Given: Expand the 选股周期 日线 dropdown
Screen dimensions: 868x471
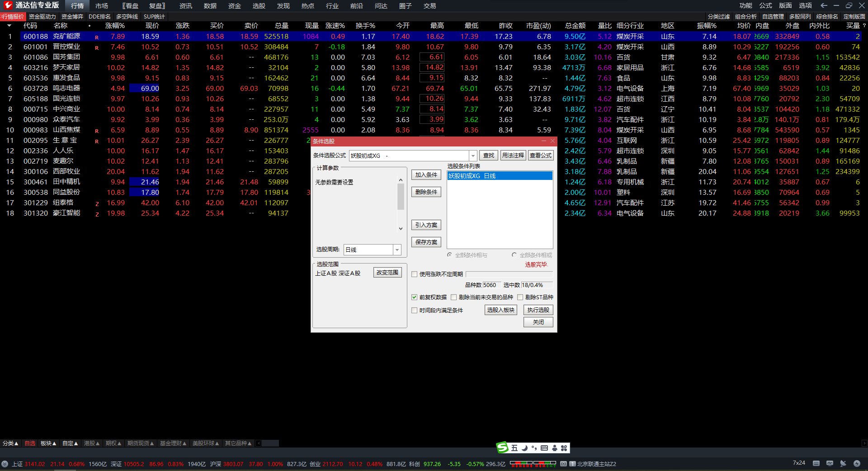Looking at the screenshot, I should [x=397, y=250].
